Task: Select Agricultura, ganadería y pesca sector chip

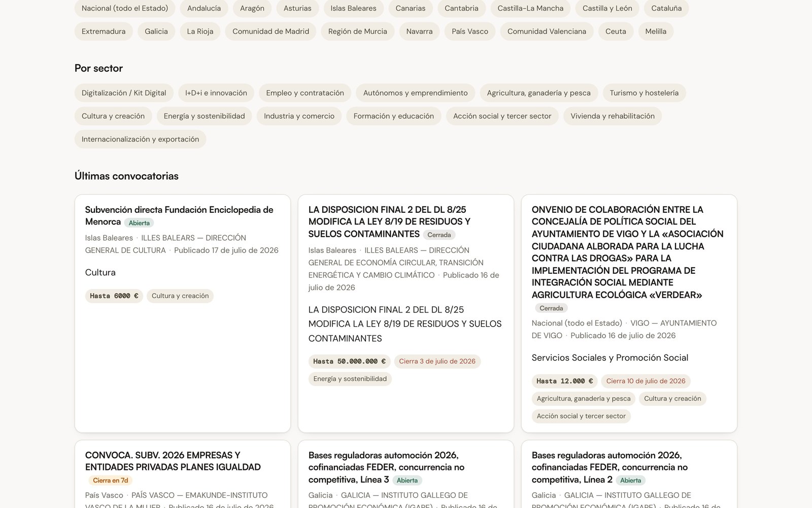Action: click(x=539, y=93)
